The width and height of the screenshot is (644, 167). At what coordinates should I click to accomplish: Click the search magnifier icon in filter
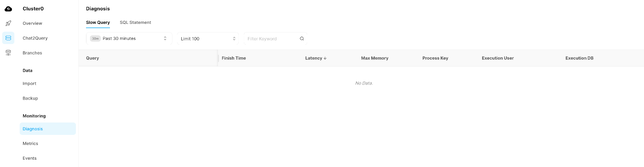(x=302, y=39)
